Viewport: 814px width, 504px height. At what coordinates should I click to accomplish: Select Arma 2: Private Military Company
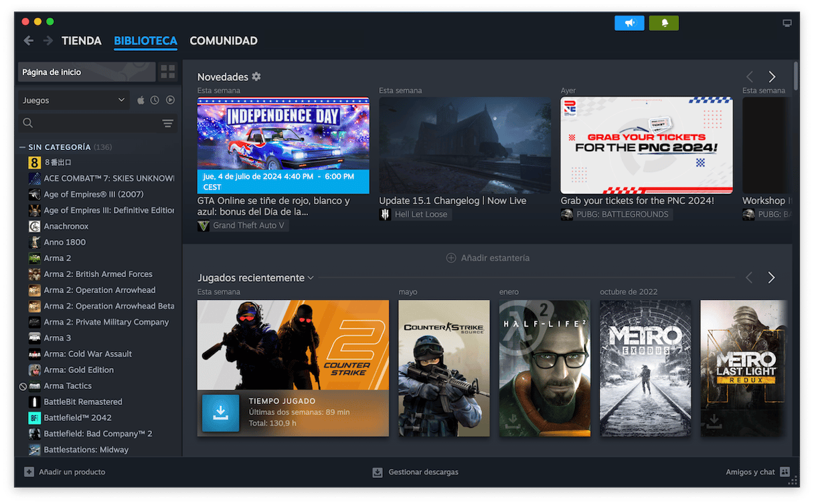point(100,322)
